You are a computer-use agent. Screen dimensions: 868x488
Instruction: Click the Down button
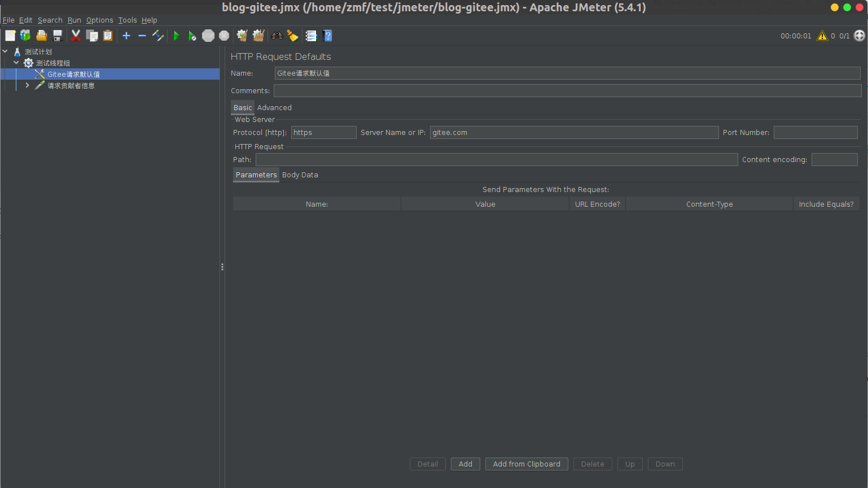pyautogui.click(x=665, y=464)
